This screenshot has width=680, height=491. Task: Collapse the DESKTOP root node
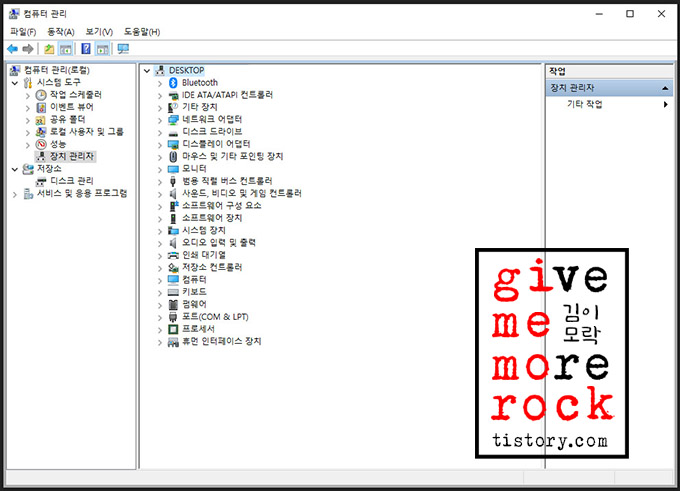click(147, 71)
